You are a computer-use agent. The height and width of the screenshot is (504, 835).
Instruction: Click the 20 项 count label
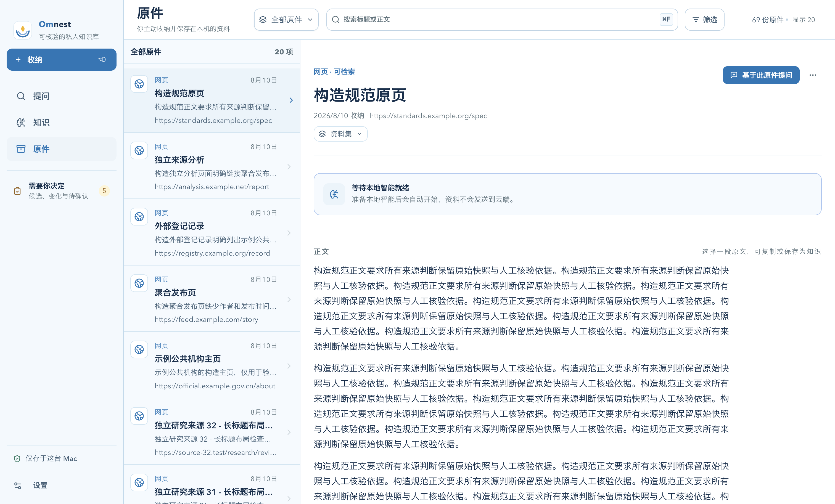(284, 52)
